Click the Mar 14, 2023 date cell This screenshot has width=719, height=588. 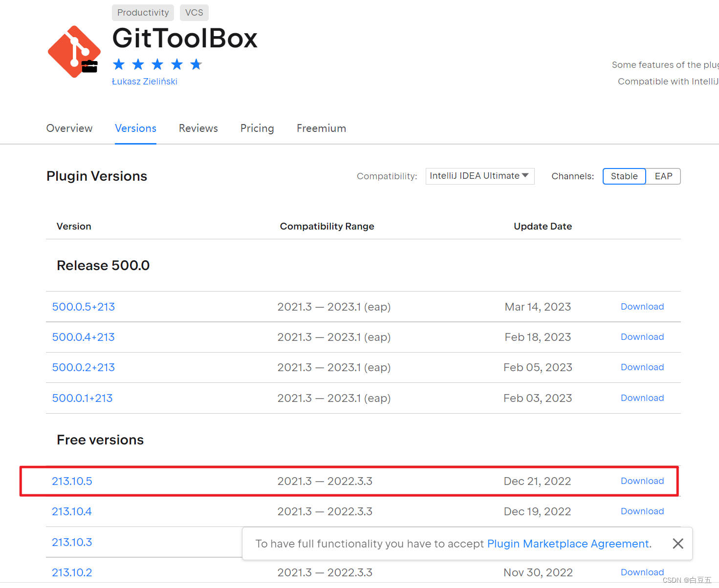click(x=538, y=307)
